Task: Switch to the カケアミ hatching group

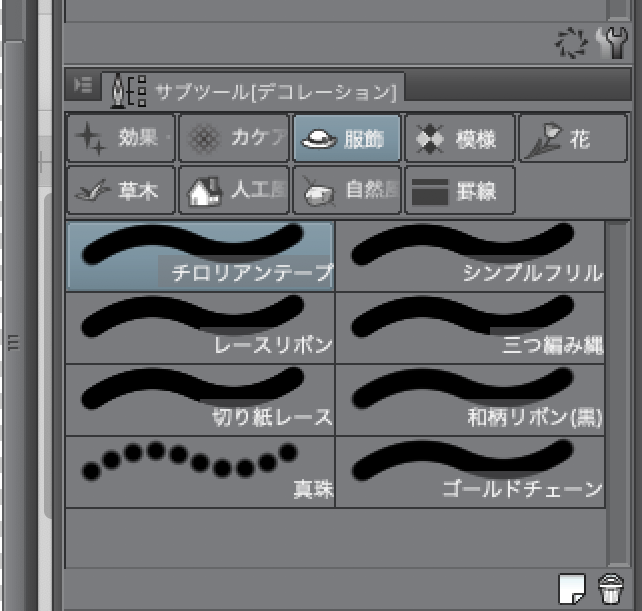Action: point(234,139)
